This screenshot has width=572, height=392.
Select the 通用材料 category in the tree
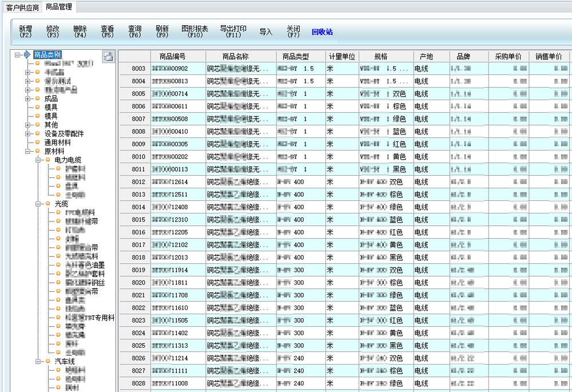tap(57, 142)
